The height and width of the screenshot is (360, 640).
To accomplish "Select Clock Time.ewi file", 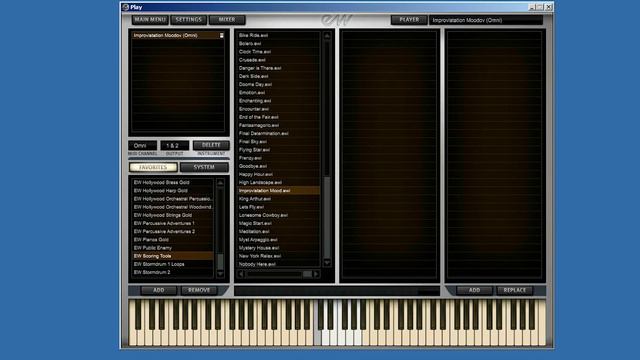I will (x=279, y=52).
